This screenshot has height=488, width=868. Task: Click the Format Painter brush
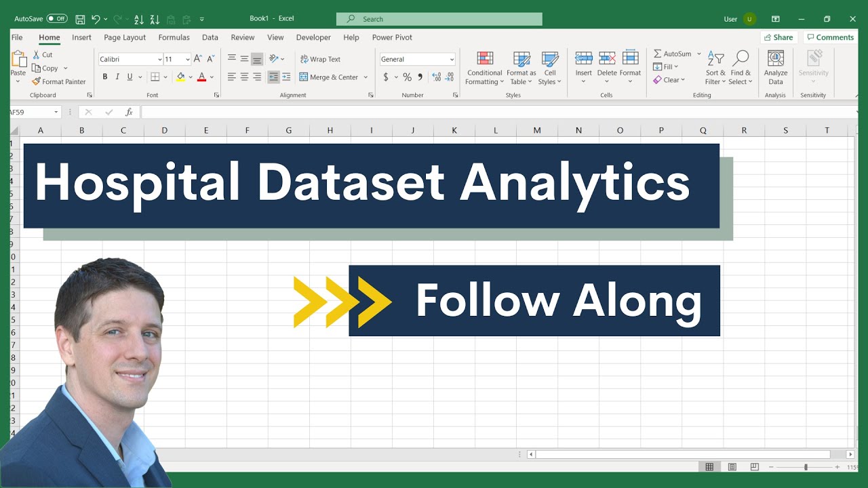pyautogui.click(x=37, y=81)
